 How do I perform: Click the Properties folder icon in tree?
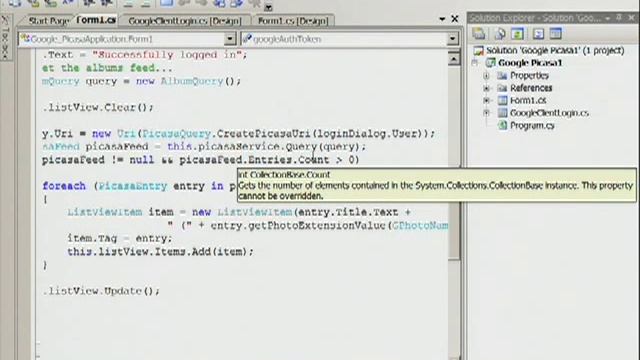pyautogui.click(x=502, y=76)
